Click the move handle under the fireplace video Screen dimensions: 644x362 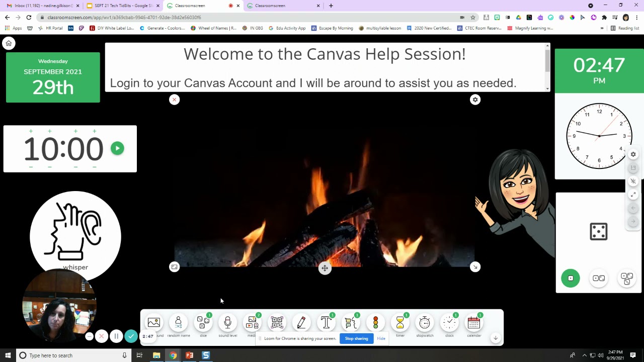325,268
